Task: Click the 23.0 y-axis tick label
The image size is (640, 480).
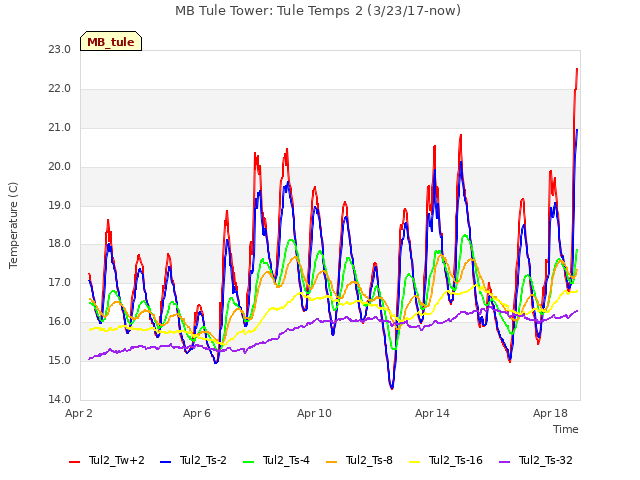Action: click(60, 50)
